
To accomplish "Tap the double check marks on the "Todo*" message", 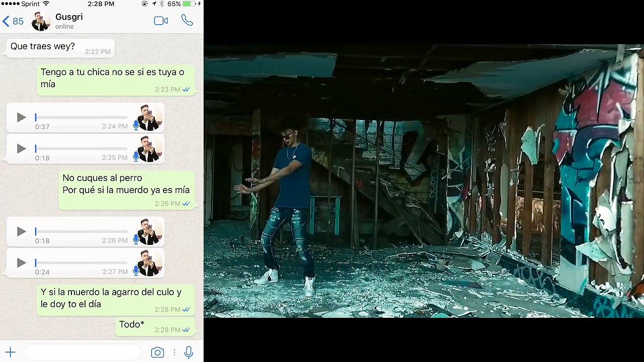I will [x=186, y=330].
